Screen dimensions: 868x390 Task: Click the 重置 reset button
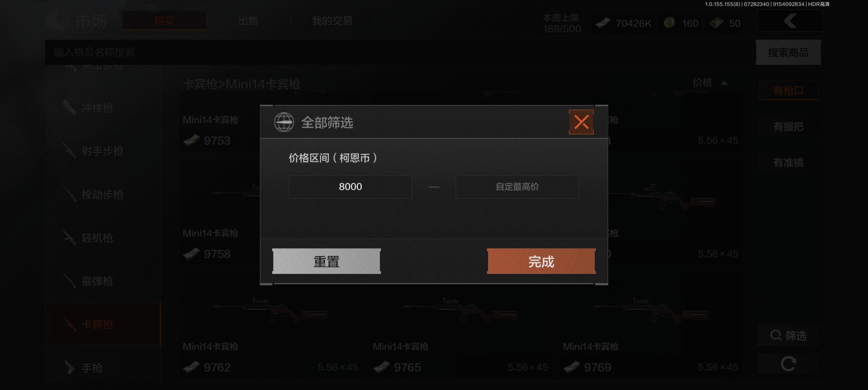[326, 261]
